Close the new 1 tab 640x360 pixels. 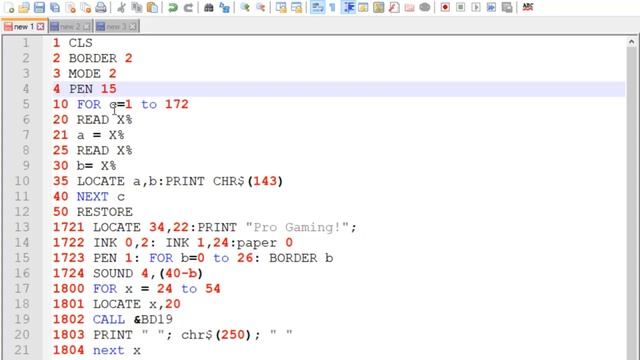tap(40, 27)
